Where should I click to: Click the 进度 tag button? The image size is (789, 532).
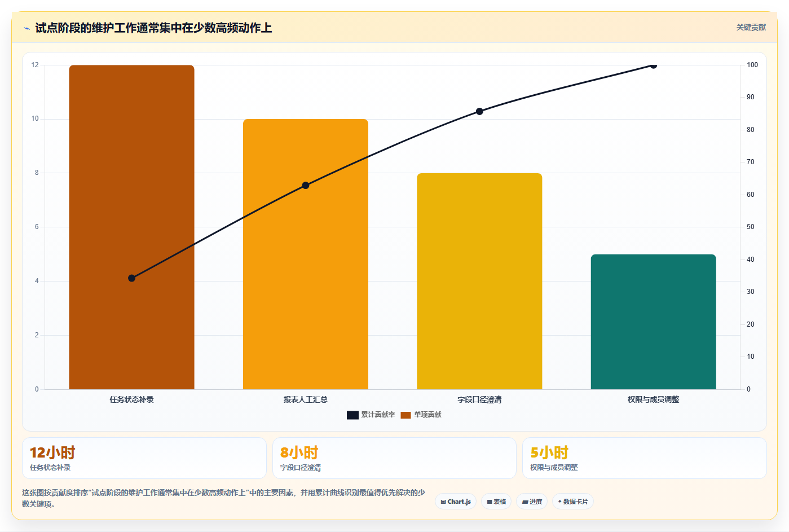click(532, 502)
